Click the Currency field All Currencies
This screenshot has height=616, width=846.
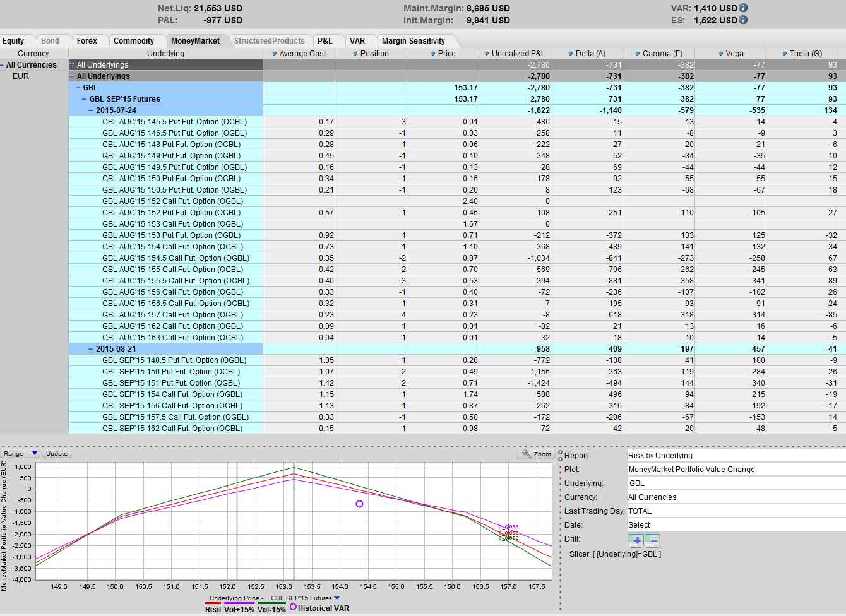click(736, 497)
